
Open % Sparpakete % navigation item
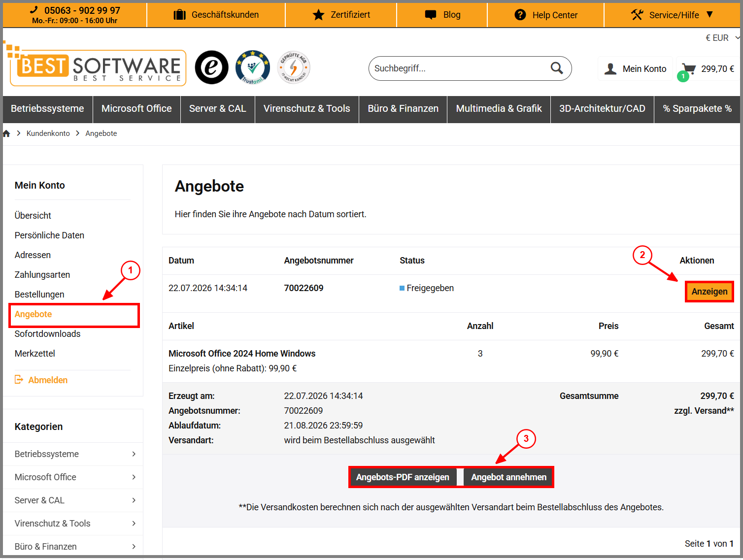(x=697, y=109)
